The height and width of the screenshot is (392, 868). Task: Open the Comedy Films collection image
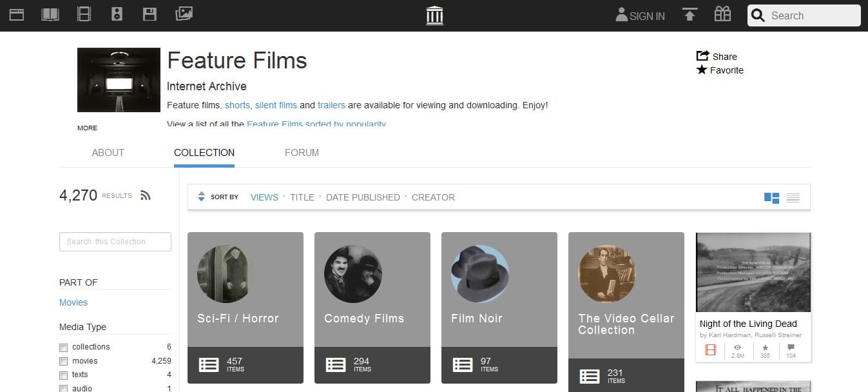pyautogui.click(x=352, y=274)
